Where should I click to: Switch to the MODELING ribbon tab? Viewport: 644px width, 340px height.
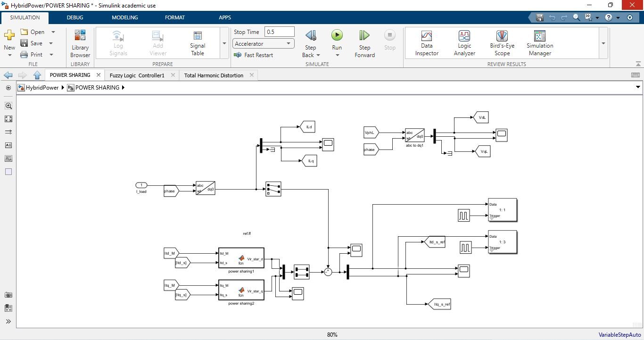tap(124, 17)
